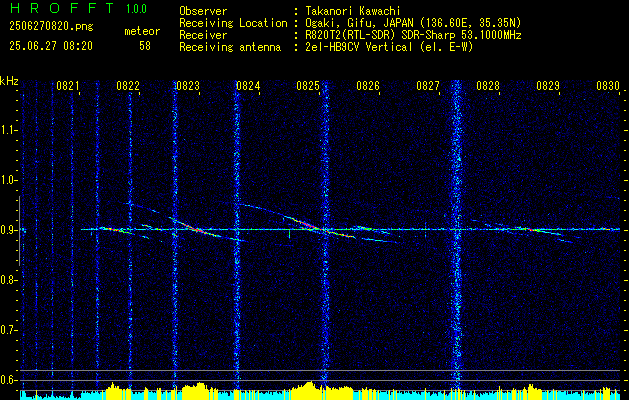Viewport: 629px width, 400px height.
Task: Select the R820T2(RTL-SDR) SDR-Sharp 53.1000MHz value
Action: pyautogui.click(x=416, y=35)
